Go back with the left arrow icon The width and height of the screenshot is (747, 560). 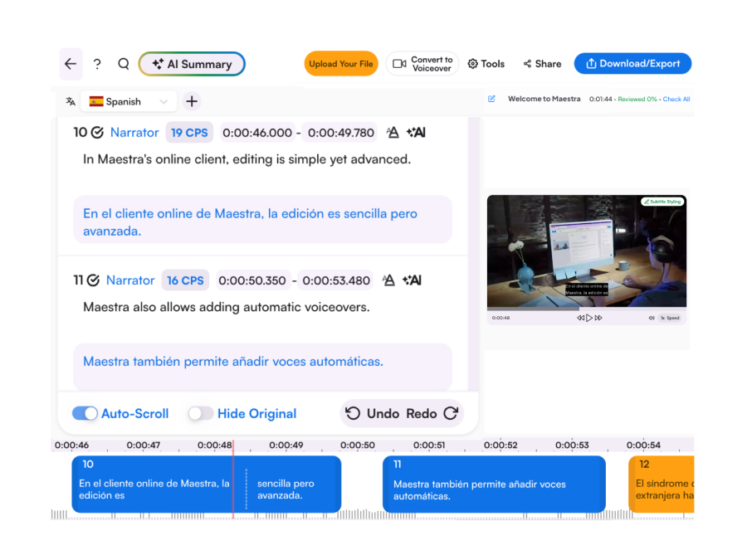pyautogui.click(x=71, y=64)
